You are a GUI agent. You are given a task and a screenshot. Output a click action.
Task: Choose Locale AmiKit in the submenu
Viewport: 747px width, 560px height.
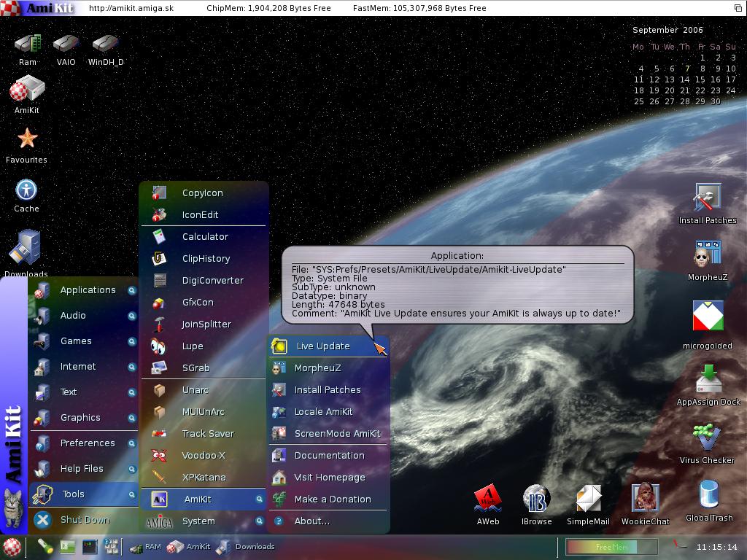[x=328, y=412]
